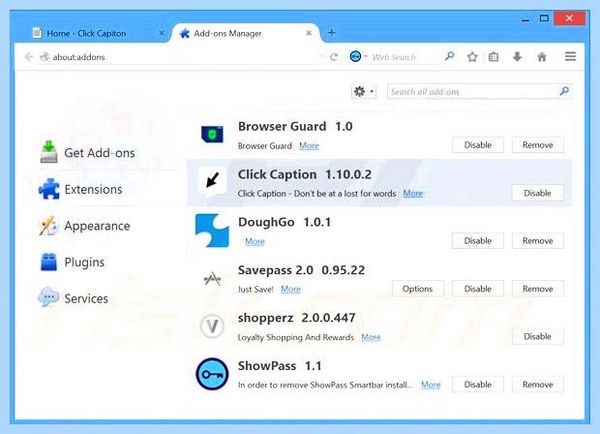Screen dimensions: 600x434
Task: Open the search engine selector icon
Action: (355, 57)
